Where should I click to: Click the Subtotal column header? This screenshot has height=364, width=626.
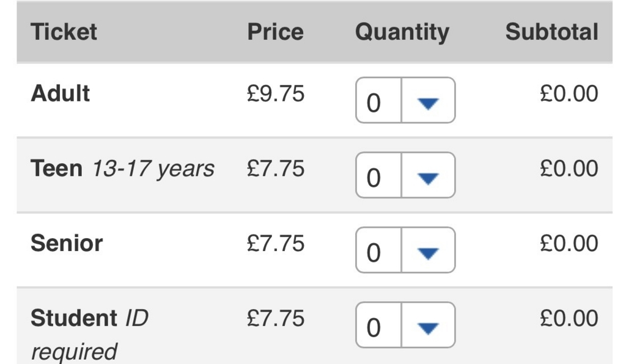point(552,32)
